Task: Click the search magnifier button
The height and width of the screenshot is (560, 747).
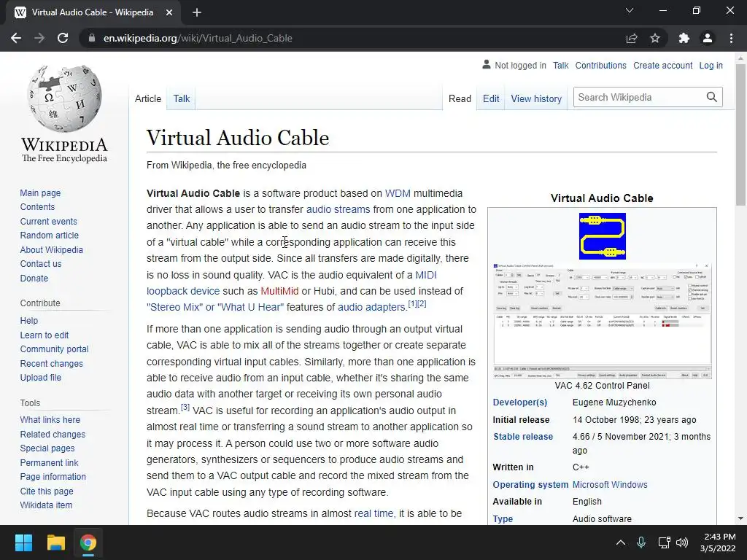Action: point(712,97)
